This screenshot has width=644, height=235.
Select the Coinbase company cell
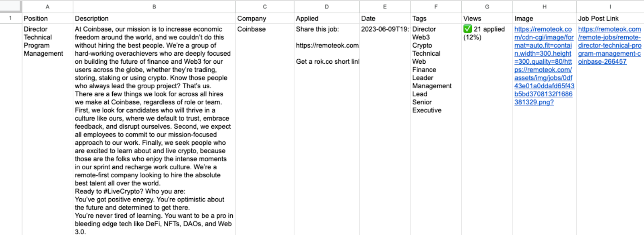coord(264,29)
